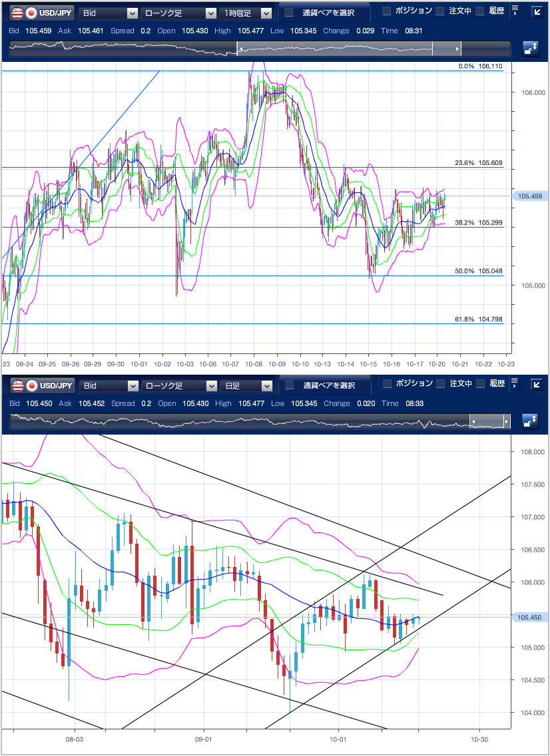Viewport: 550px width, 756px height.
Task: Check the 履歴 checkbox on the daily chart
Action: [480, 384]
